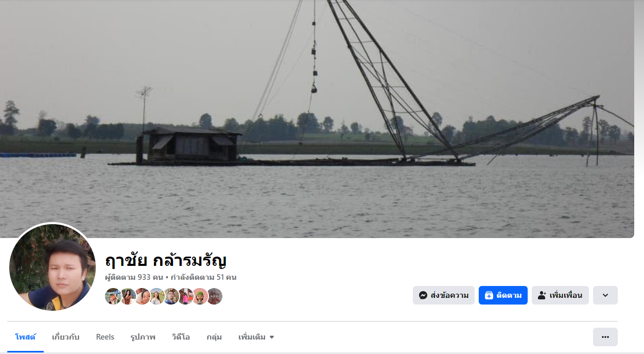View the circular profile picture
This screenshot has width=644, height=354.
pyautogui.click(x=53, y=267)
